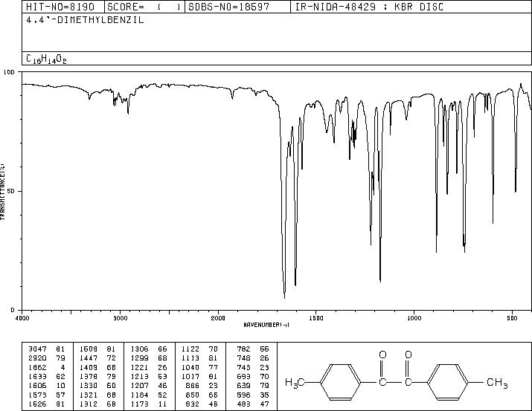Click the right benzene ring in the structure
The image size is (532, 411).
tap(447, 382)
